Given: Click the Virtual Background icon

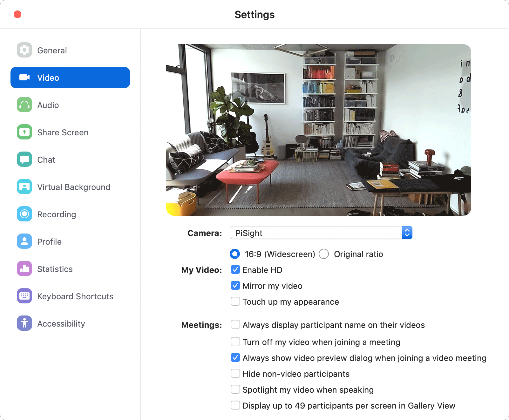Looking at the screenshot, I should coord(24,187).
